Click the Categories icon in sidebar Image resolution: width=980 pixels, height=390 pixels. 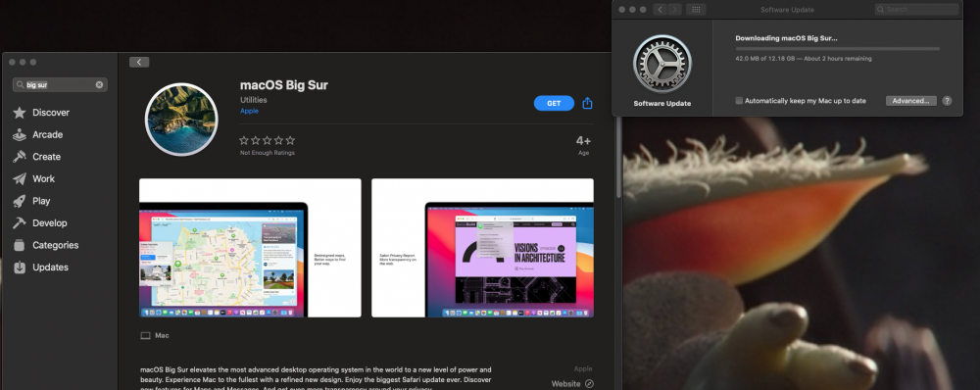pyautogui.click(x=20, y=245)
